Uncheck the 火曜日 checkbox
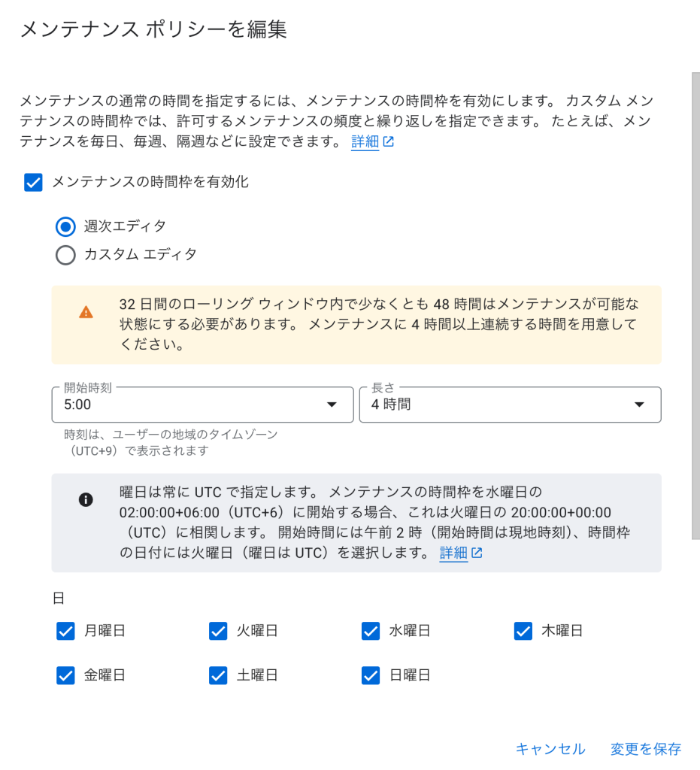Image resolution: width=700 pixels, height=770 pixels. pos(218,631)
